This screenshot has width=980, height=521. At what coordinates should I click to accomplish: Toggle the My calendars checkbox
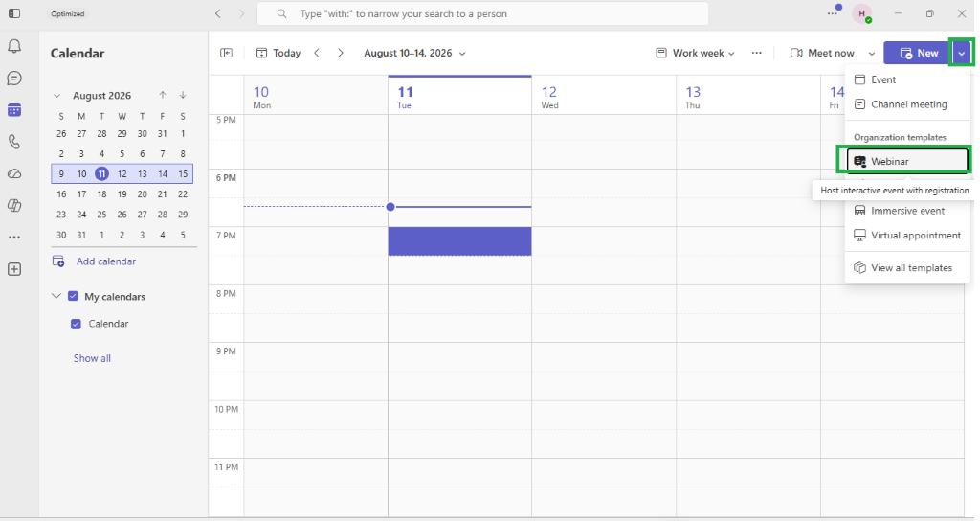(73, 297)
